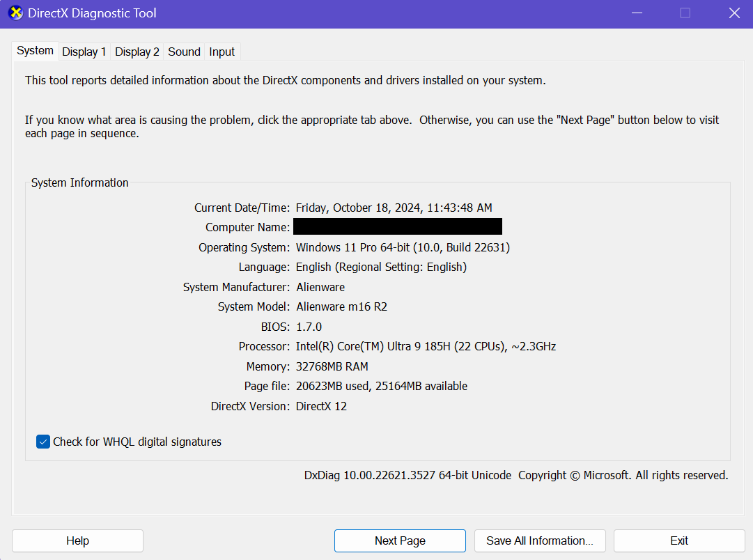Click Processor value 'Intel(R) Core(TM) Ultra 9 185H'
This screenshot has width=753, height=560.
tap(374, 347)
